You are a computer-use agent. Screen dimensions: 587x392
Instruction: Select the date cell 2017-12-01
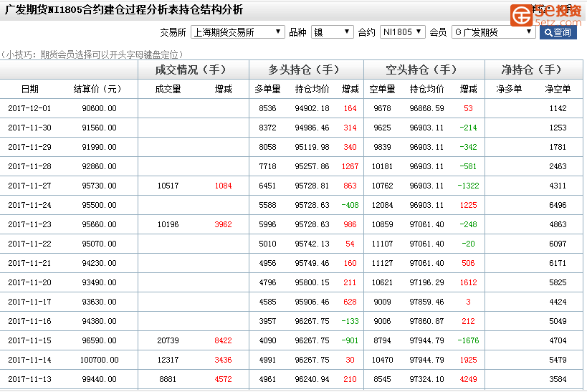29,109
